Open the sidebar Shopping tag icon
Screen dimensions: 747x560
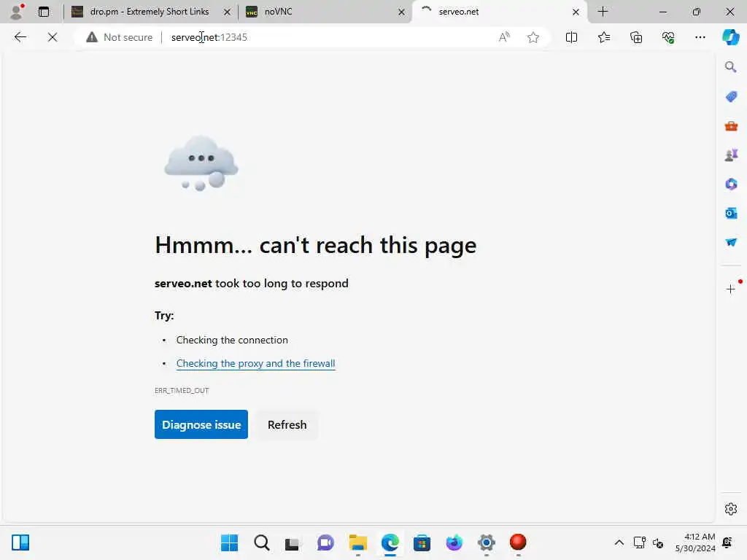point(731,97)
